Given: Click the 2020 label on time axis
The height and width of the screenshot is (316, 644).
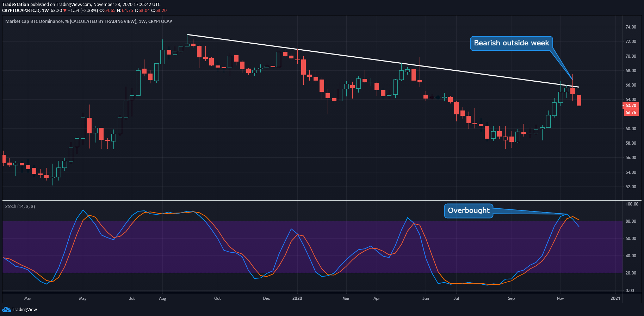Looking at the screenshot, I should [297, 298].
